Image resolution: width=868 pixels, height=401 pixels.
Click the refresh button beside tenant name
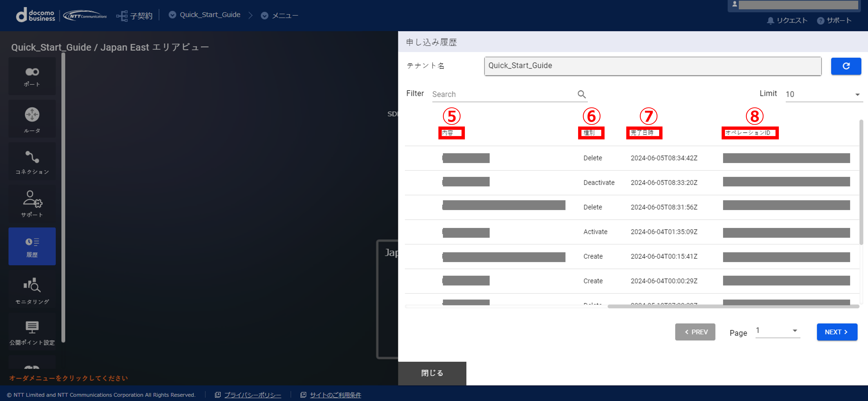pos(846,66)
